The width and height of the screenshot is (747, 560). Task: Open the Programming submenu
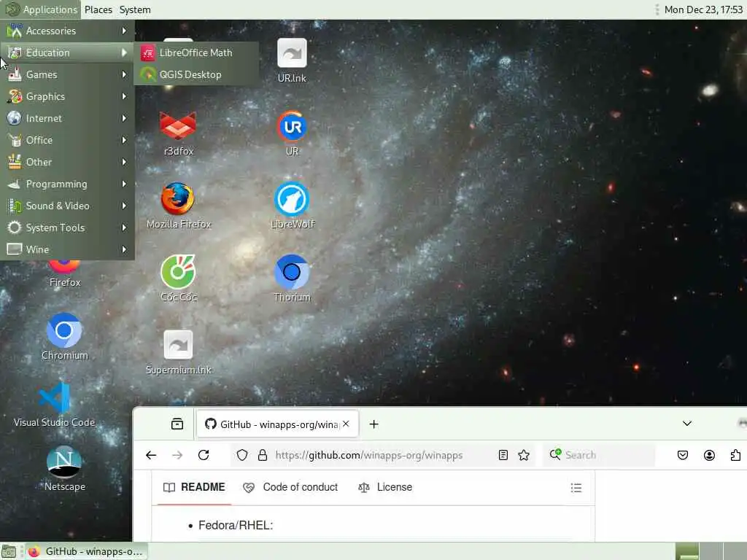[x=67, y=184]
